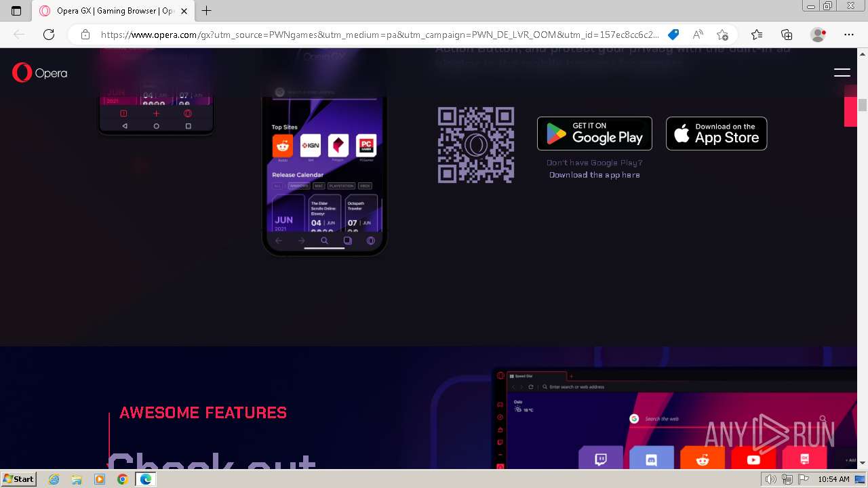
Task: Open network status in the system tray
Action: coord(787,479)
